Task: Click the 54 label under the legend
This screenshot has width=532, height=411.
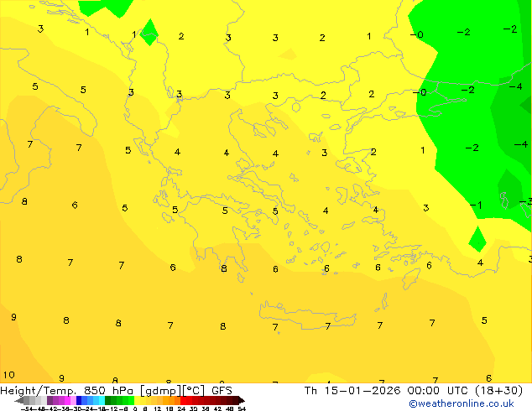Action: click(242, 409)
